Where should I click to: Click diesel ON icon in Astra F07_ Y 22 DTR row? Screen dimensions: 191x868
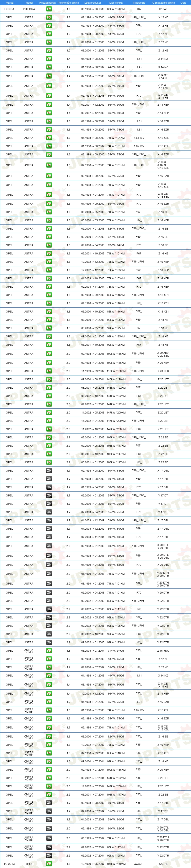(x=49, y=617)
